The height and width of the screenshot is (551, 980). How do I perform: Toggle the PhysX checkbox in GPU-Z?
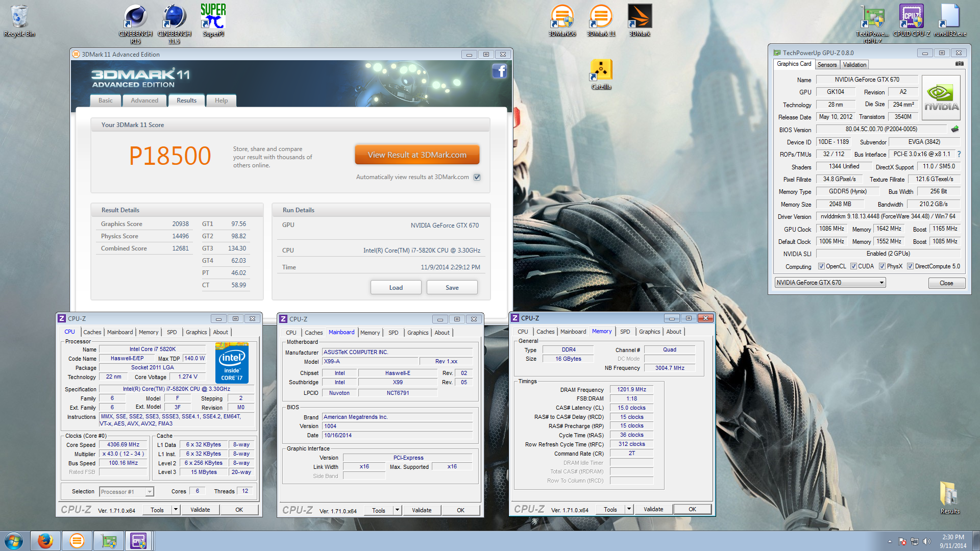click(882, 266)
